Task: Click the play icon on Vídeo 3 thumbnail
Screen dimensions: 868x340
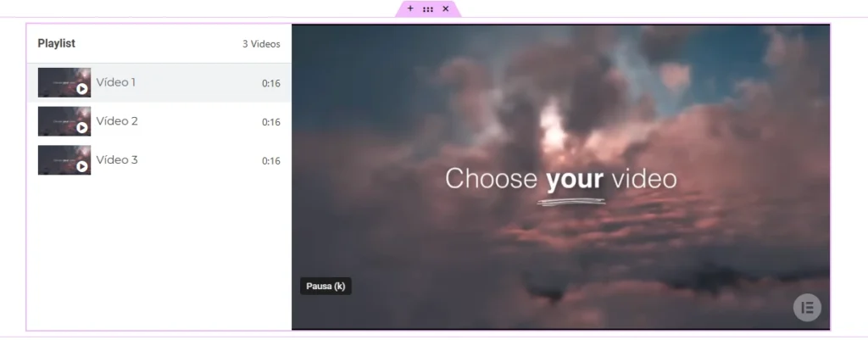Action: tap(82, 167)
